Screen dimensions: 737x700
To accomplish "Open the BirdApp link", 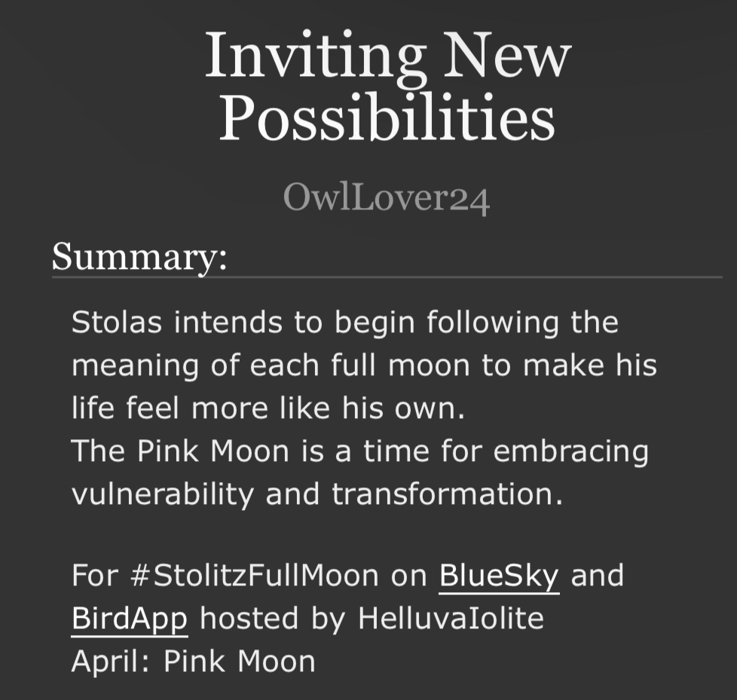I will pos(129,619).
